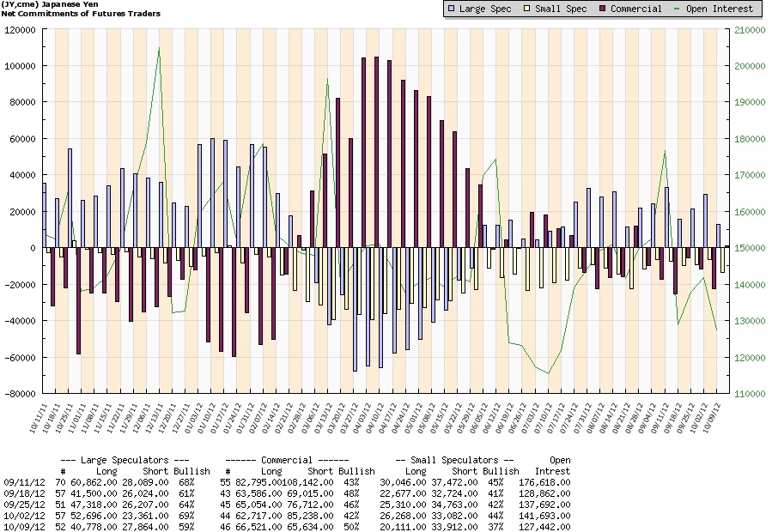Click the Commercial legend color swatch
772x532 pixels.
point(602,9)
